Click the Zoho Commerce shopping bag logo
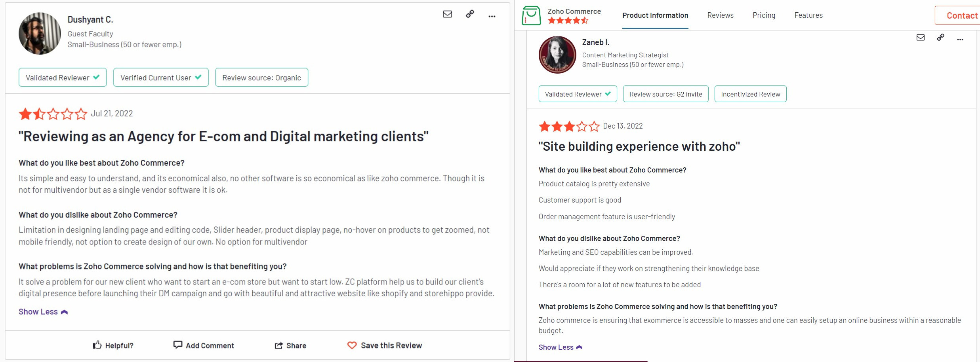 531,15
